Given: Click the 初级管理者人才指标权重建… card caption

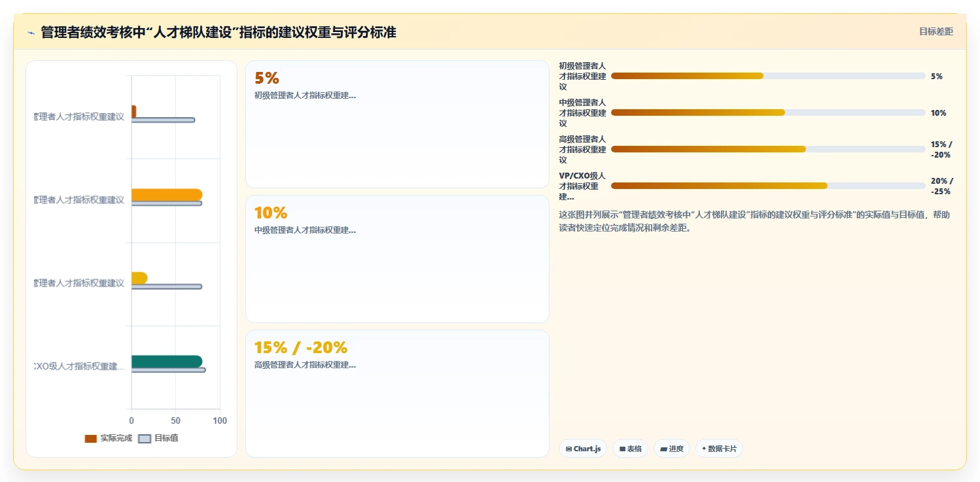Looking at the screenshot, I should click(x=305, y=95).
